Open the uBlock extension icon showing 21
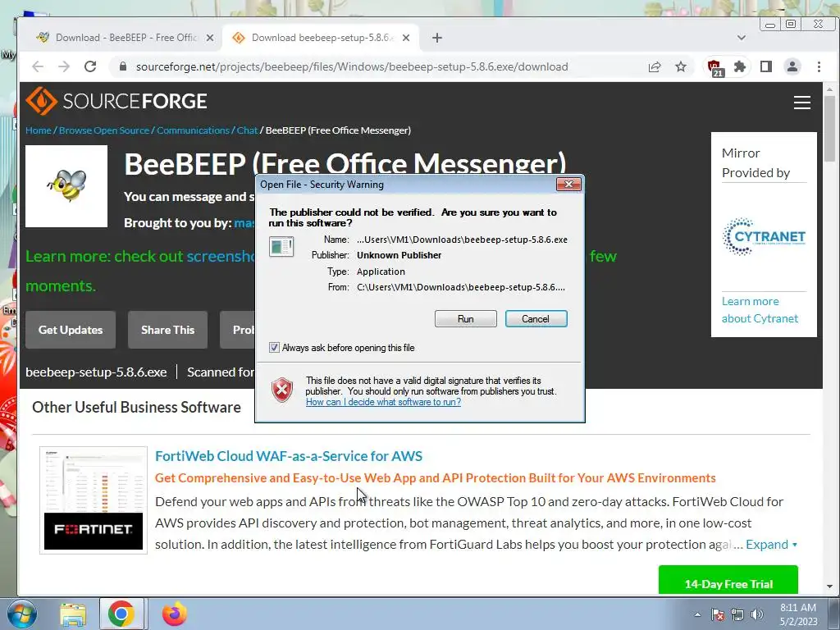The height and width of the screenshot is (630, 840). click(714, 67)
